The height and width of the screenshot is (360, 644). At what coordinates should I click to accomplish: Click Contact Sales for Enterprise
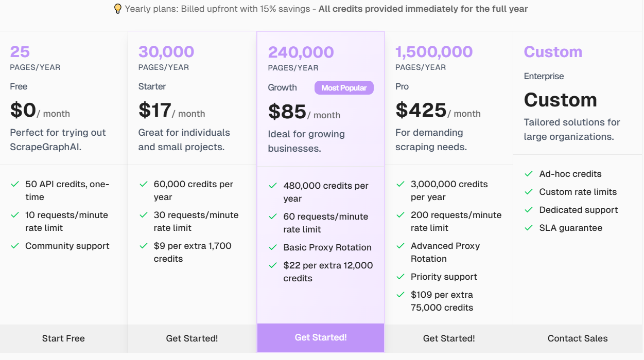point(578,338)
